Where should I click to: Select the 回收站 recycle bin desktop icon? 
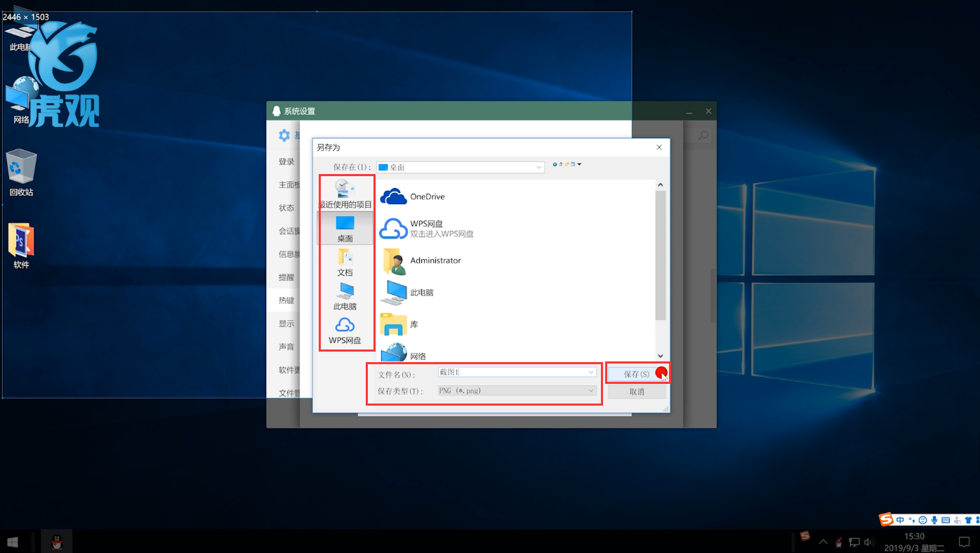21,173
